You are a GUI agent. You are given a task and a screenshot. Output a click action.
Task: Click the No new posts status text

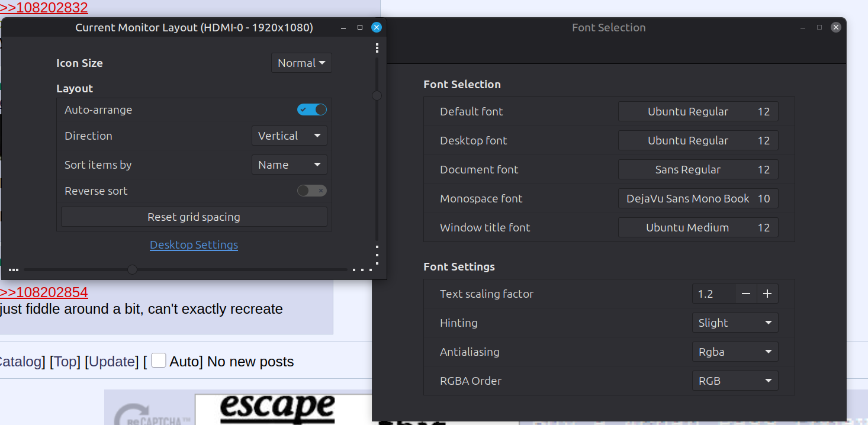click(250, 362)
